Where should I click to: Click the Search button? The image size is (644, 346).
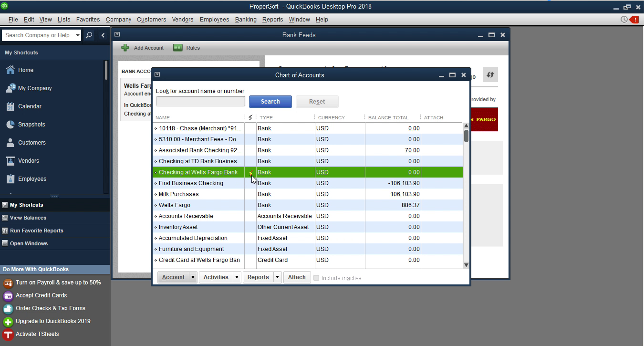coord(270,102)
